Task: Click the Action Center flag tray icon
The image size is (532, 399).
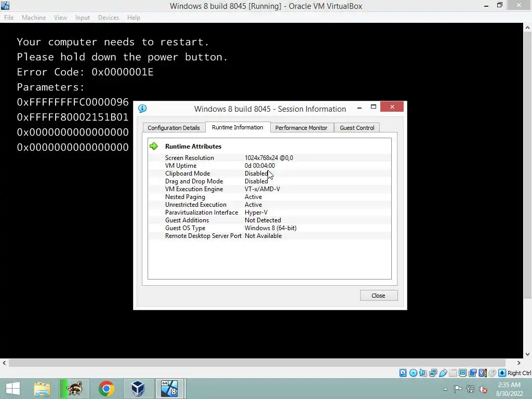Action: pyautogui.click(x=458, y=389)
